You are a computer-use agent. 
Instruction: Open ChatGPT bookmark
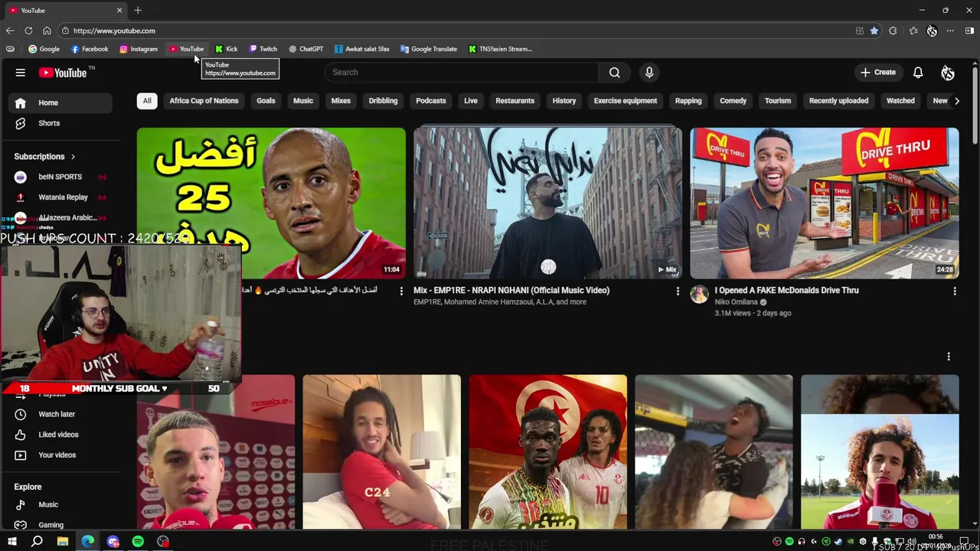pyautogui.click(x=305, y=49)
